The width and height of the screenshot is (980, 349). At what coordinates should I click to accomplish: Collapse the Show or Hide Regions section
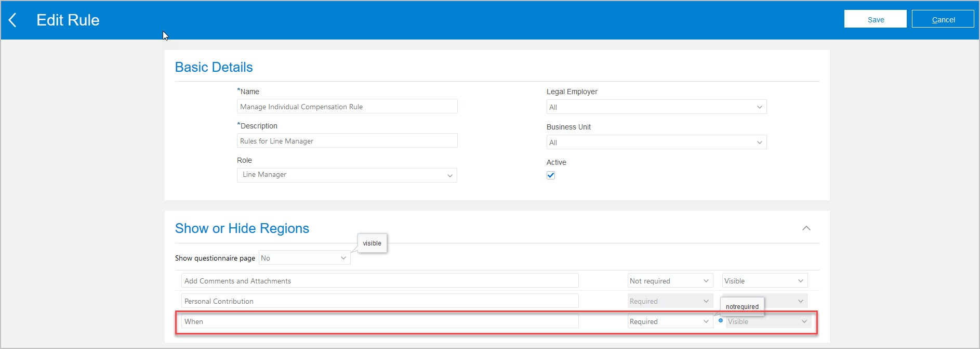coord(806,228)
